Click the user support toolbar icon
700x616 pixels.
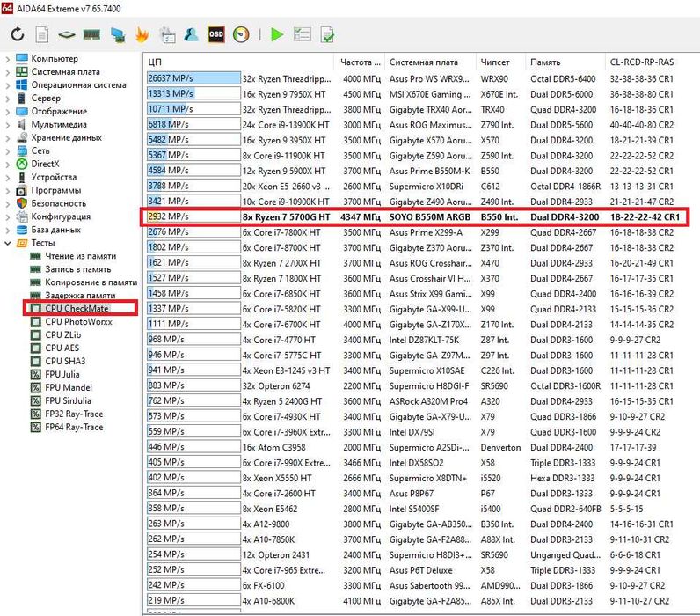(192, 34)
